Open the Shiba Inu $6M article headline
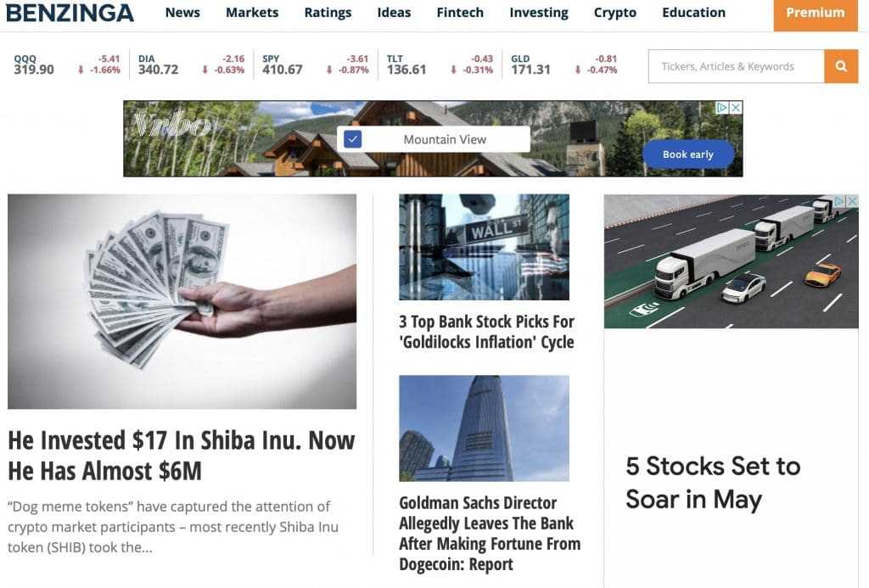Viewport: 869px width, 588px height. (182, 456)
